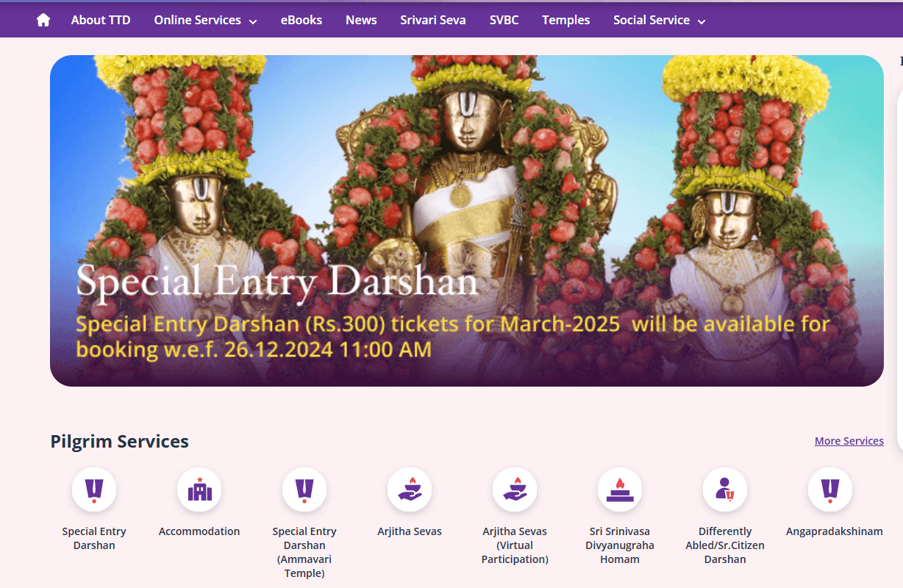Screen dimensions: 903x588
Task: Expand the Online Services dropdown menu
Action: click(205, 21)
